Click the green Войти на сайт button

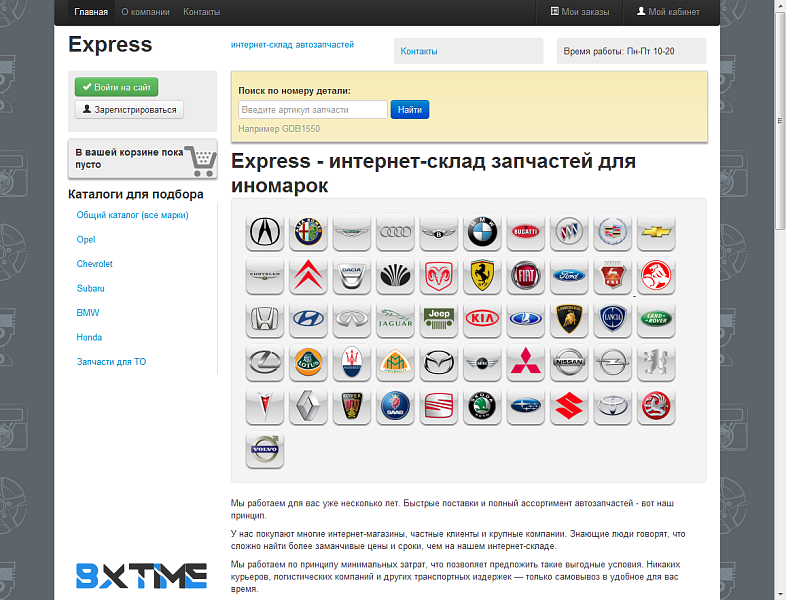click(116, 87)
